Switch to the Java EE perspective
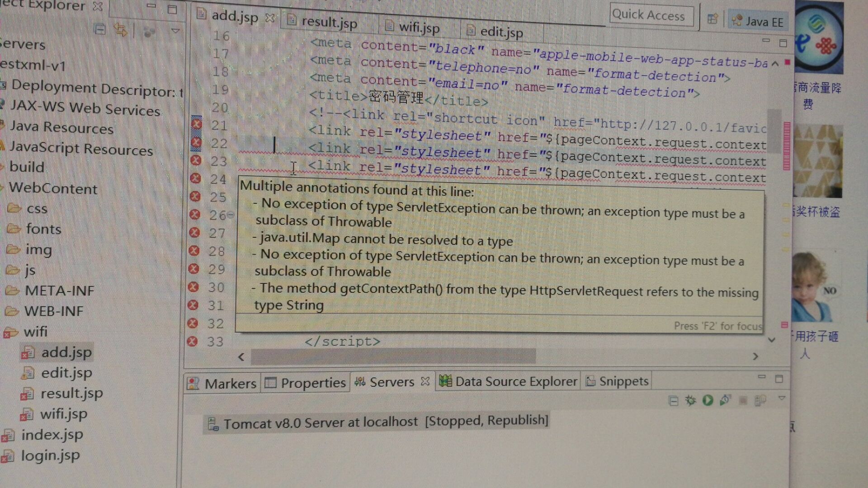Image resolution: width=868 pixels, height=488 pixels. [758, 21]
